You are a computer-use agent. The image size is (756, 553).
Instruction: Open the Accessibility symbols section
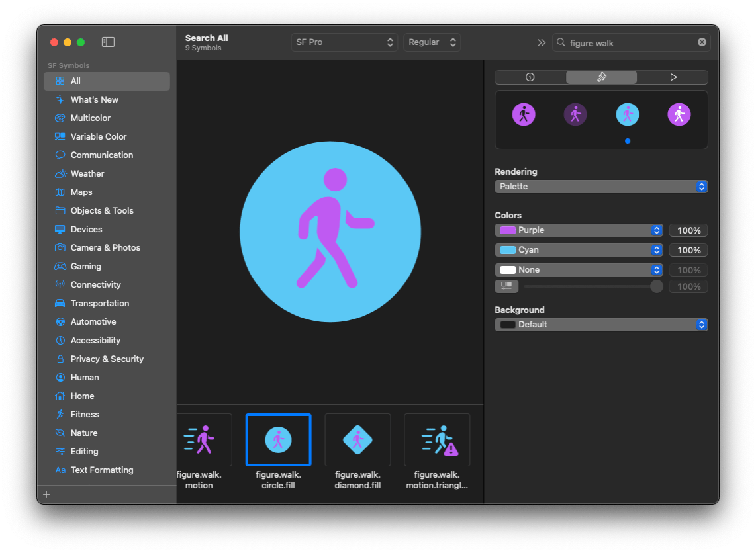point(93,340)
